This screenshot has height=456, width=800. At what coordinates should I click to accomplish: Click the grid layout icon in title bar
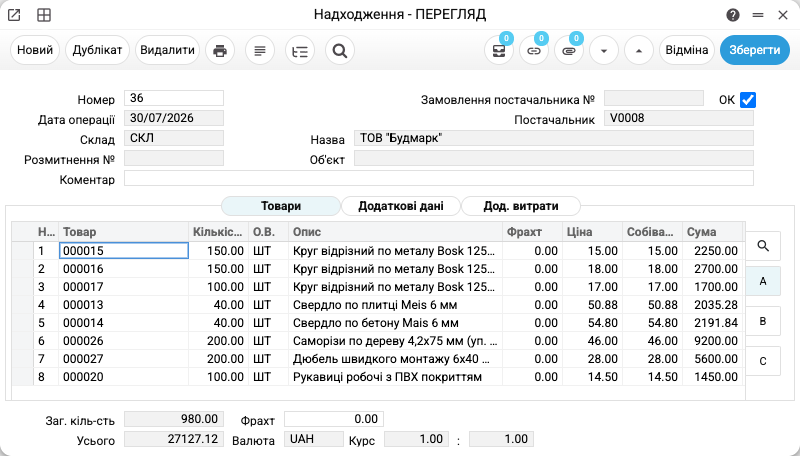coord(44,15)
